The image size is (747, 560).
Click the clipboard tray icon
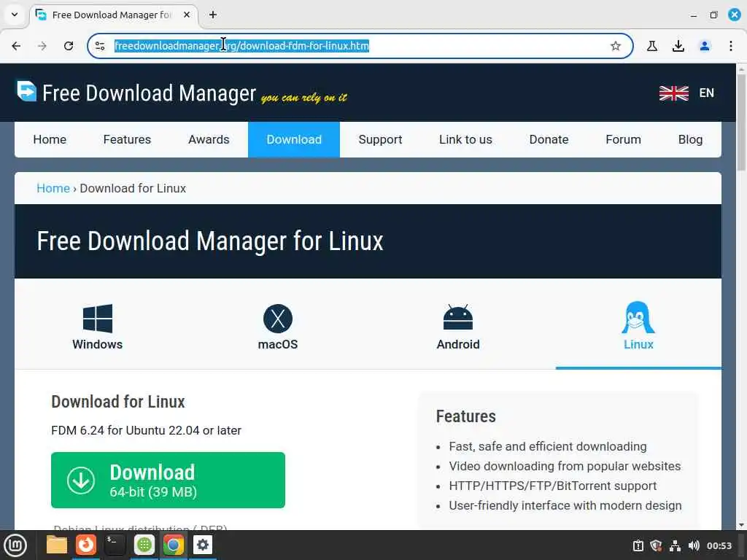638,545
